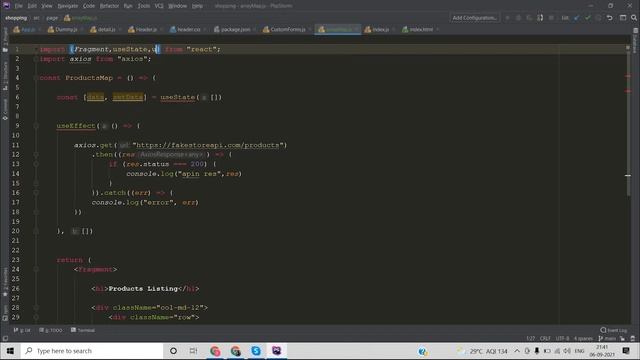Click the Search Everywhere magnifier icon
This screenshot has width=640, height=360.
point(634,18)
